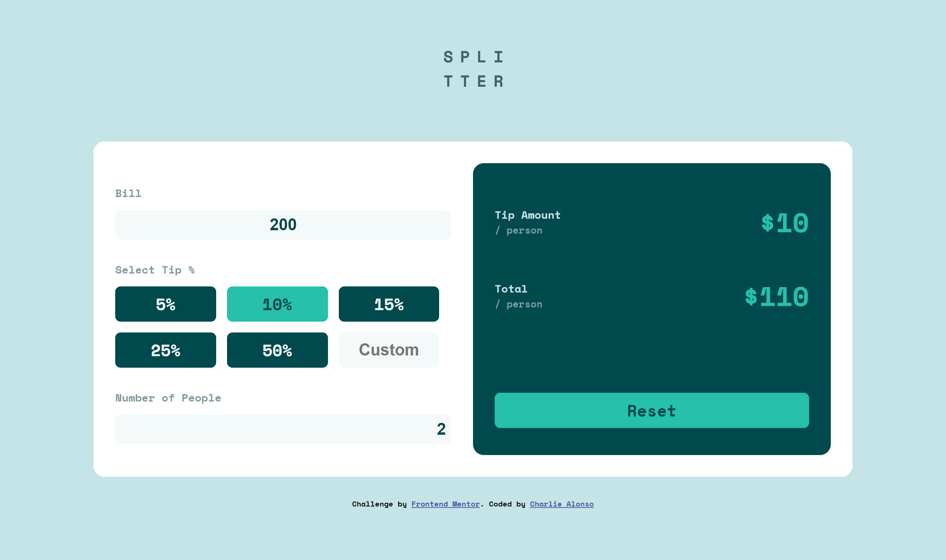The image size is (946, 560).
Task: Click "/ person" text under Total
Action: pos(519,304)
